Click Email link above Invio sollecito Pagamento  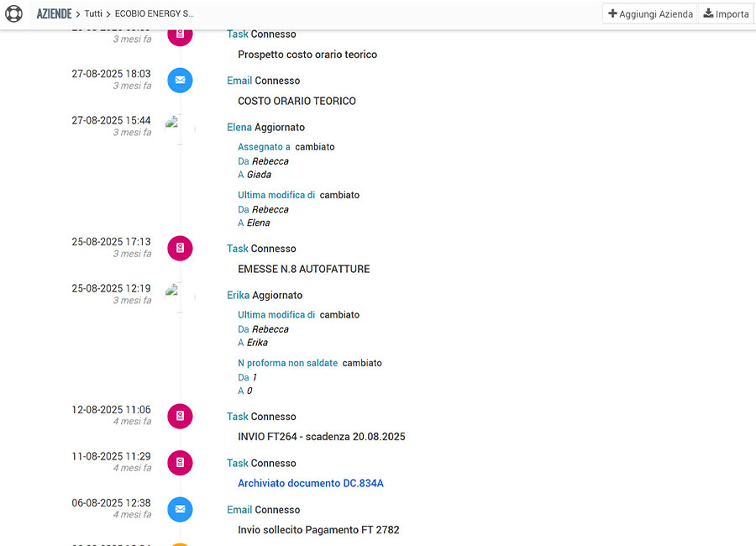point(239,510)
